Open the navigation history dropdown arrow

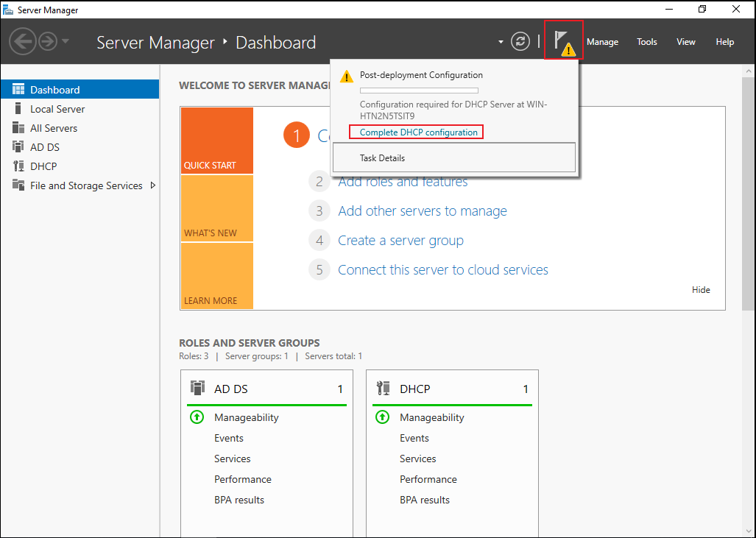pos(66,41)
